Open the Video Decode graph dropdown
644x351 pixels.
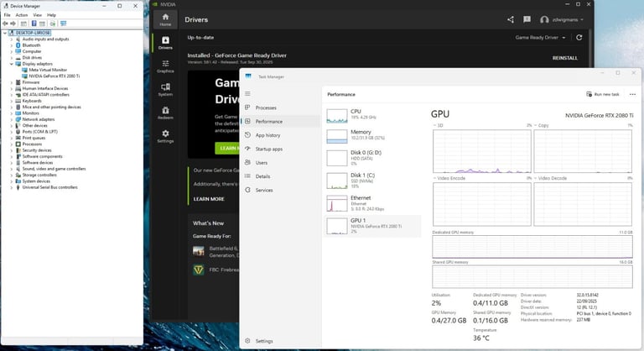click(x=550, y=178)
